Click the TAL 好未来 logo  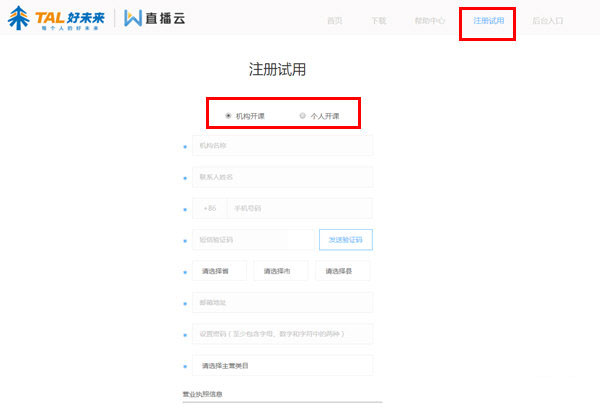[x=57, y=20]
